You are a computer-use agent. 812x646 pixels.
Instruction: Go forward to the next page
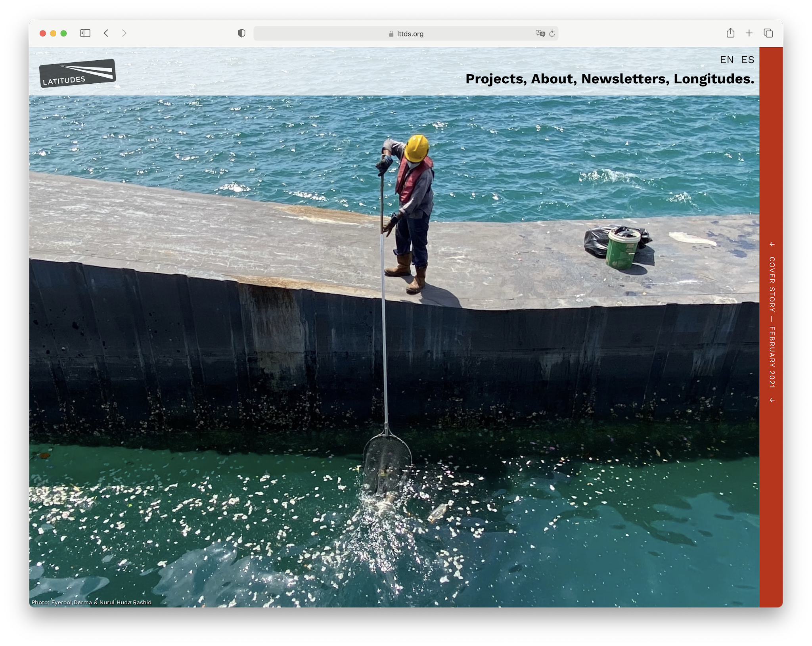(124, 33)
